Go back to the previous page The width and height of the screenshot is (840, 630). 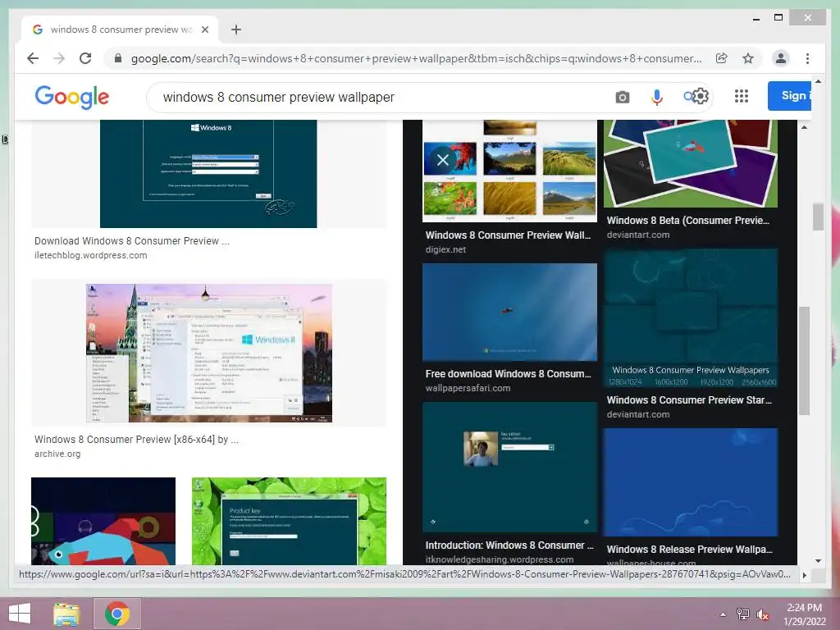(x=33, y=58)
